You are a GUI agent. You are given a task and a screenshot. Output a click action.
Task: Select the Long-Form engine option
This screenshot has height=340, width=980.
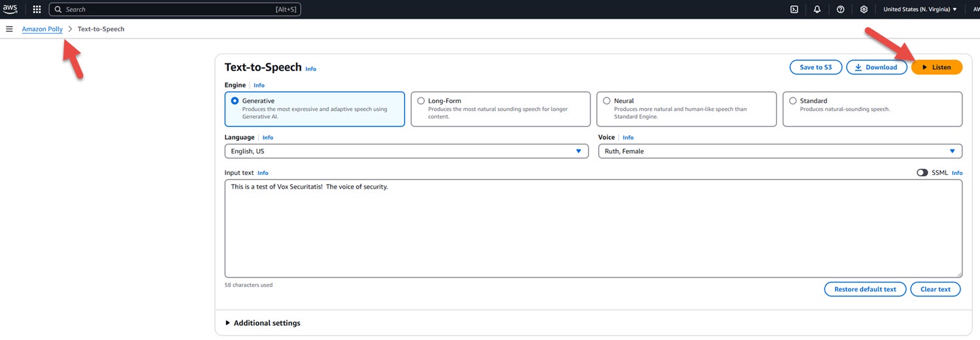pos(500,109)
